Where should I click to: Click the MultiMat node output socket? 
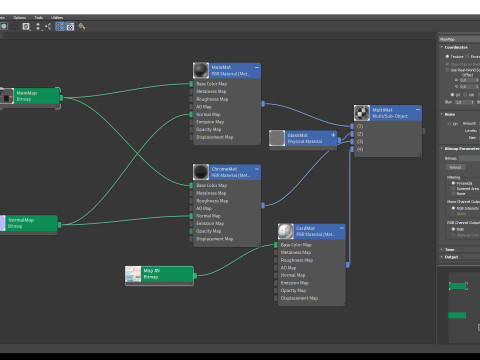pos(424,131)
